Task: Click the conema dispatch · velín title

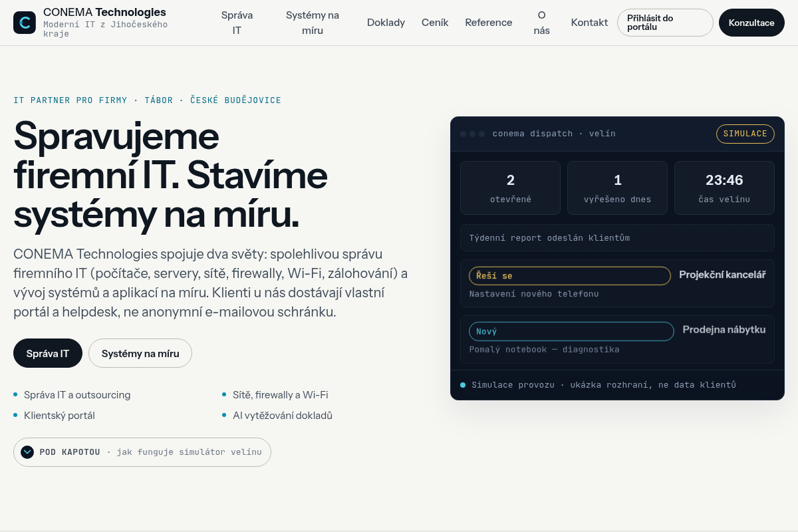Action: [554, 134]
